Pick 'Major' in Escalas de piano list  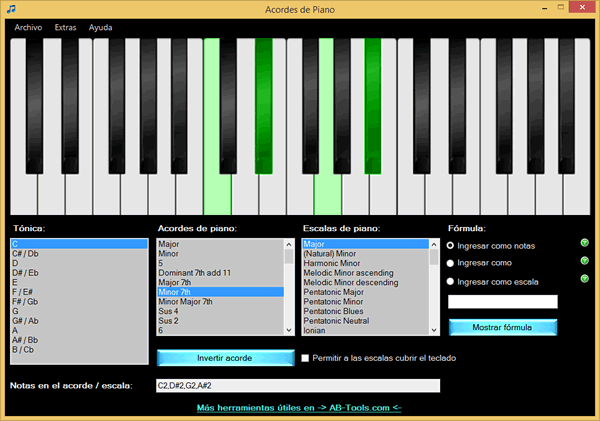(366, 244)
